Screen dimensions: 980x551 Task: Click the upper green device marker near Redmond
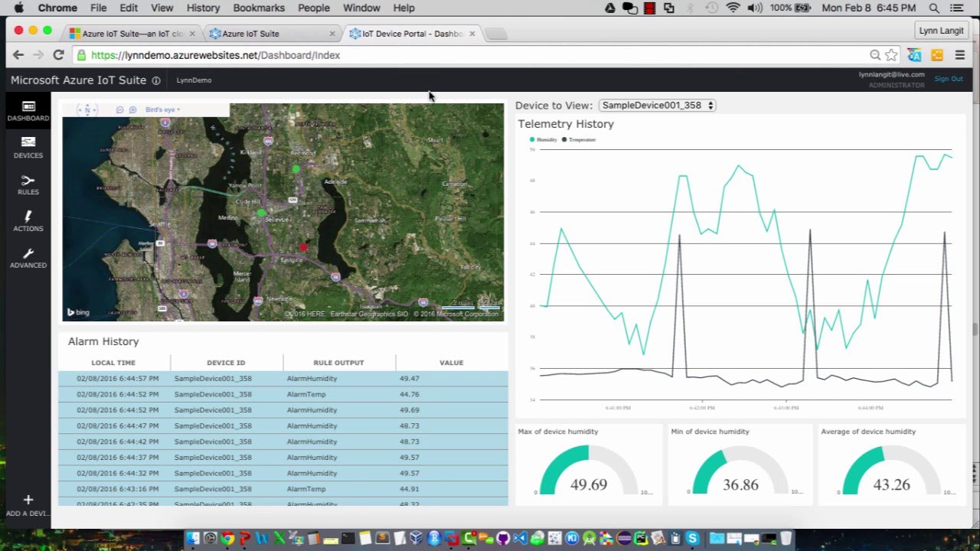(296, 169)
